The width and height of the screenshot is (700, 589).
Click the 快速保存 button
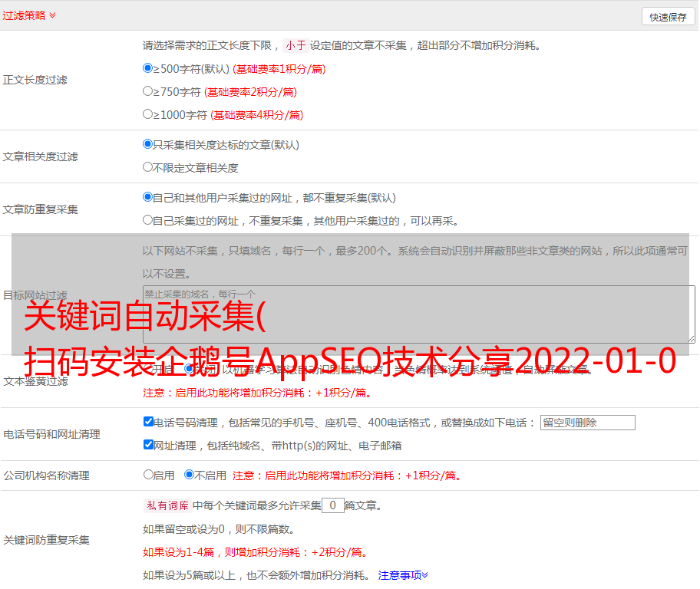(x=668, y=17)
